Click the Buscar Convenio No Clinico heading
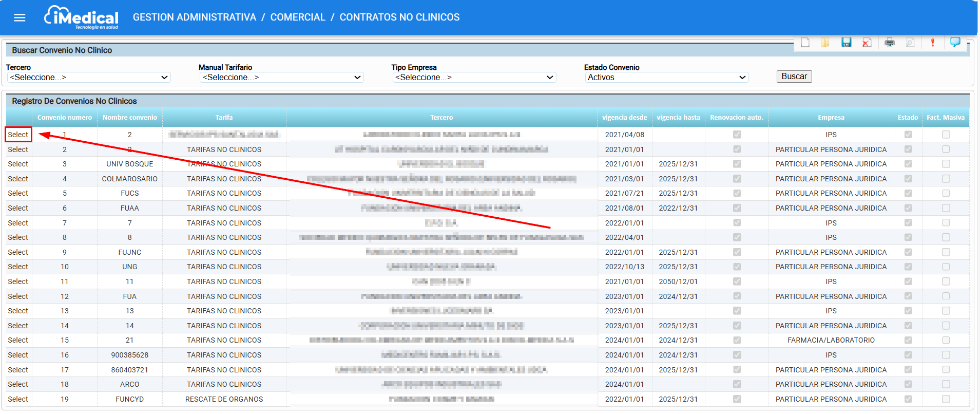The height and width of the screenshot is (414, 980). coord(62,50)
